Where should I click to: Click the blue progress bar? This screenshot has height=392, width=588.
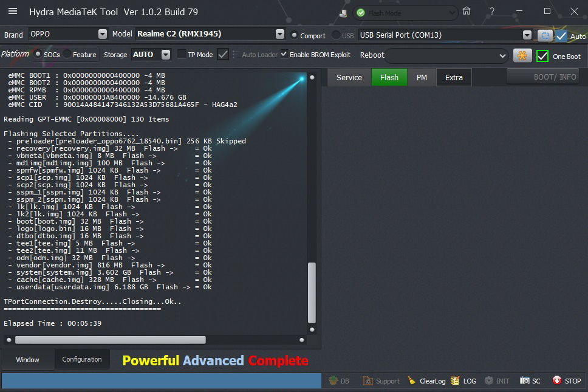162,380
